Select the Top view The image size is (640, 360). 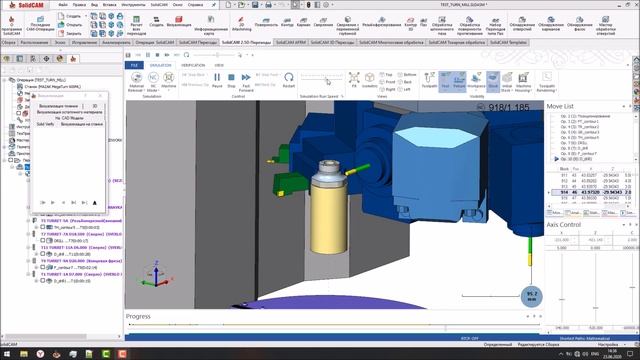386,75
